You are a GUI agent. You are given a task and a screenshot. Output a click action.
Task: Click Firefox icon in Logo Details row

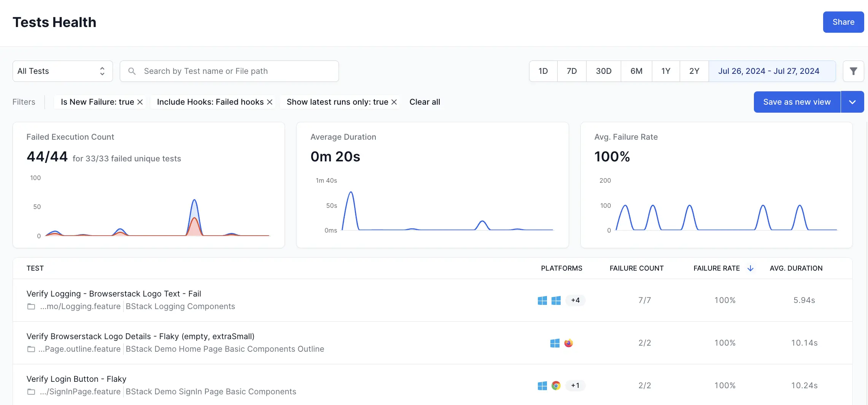(568, 343)
